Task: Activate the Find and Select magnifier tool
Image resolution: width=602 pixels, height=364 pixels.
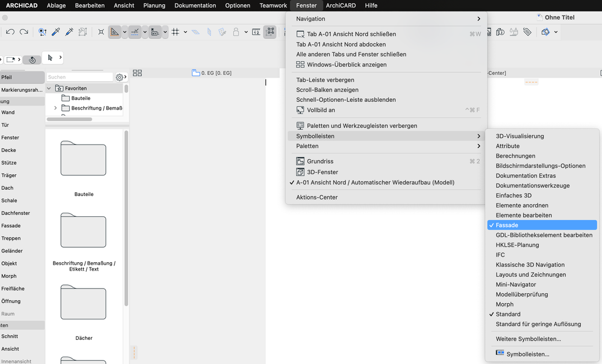Action: coord(42,32)
